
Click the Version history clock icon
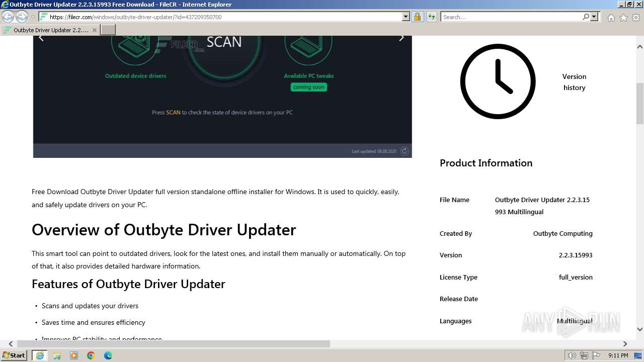point(498,81)
